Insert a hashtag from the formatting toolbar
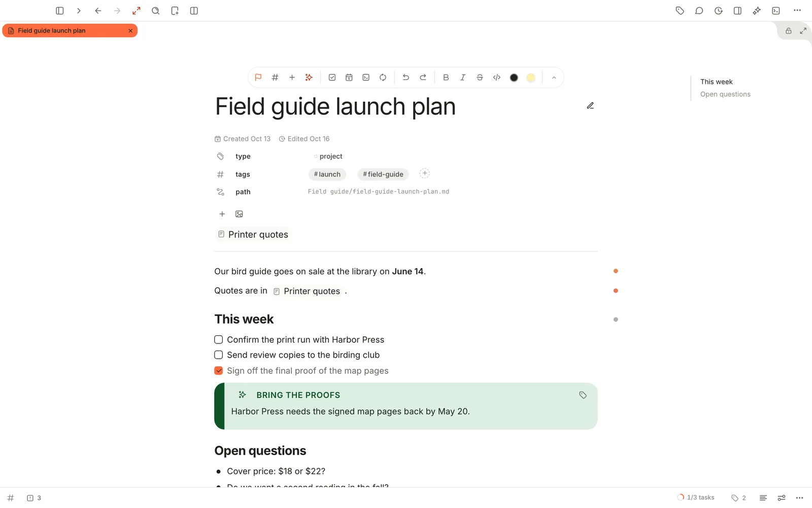 (275, 77)
